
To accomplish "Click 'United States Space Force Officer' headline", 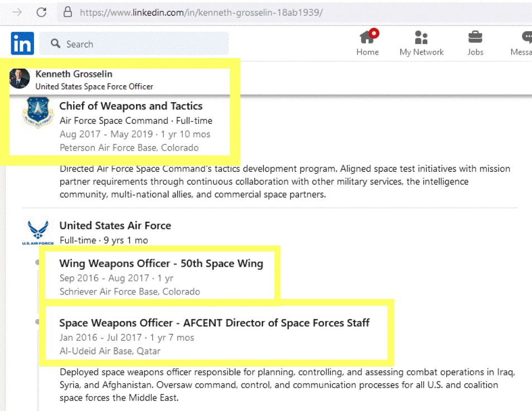I will point(94,86).
